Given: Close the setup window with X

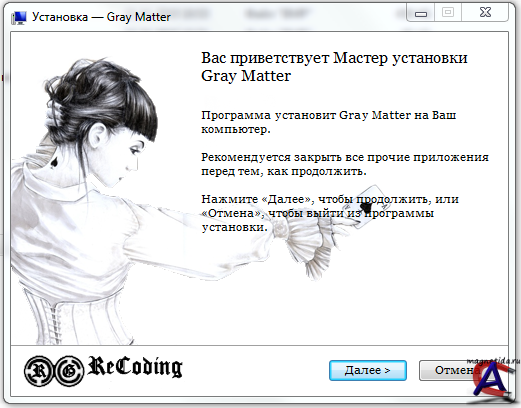Looking at the screenshot, I should click(x=485, y=13).
